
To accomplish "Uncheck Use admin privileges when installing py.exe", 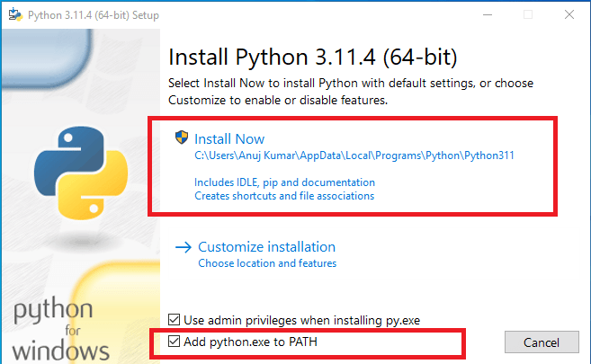I will tap(175, 319).
